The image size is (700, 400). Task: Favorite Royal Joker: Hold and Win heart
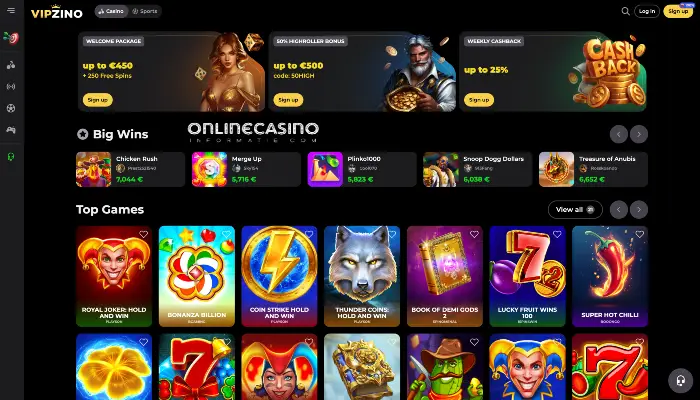(143, 234)
